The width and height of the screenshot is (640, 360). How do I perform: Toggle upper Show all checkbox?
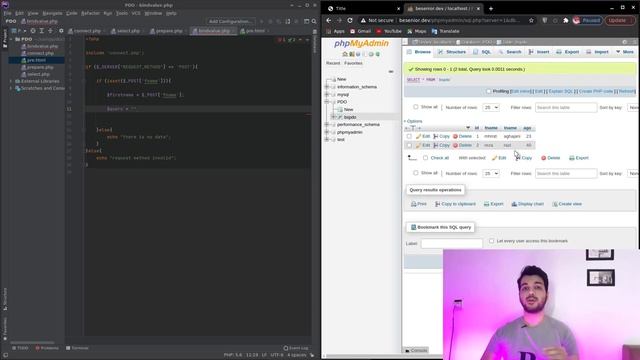coord(416,107)
